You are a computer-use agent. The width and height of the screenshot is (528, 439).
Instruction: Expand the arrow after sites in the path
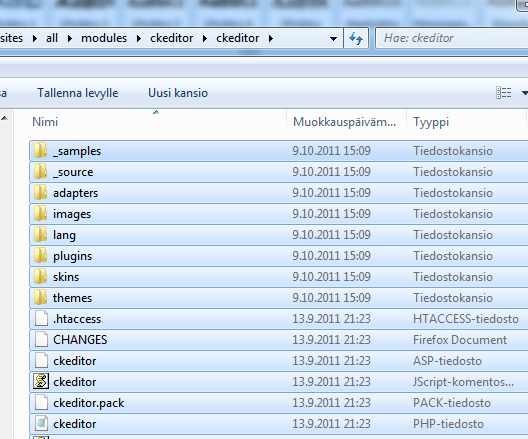[x=35, y=38]
